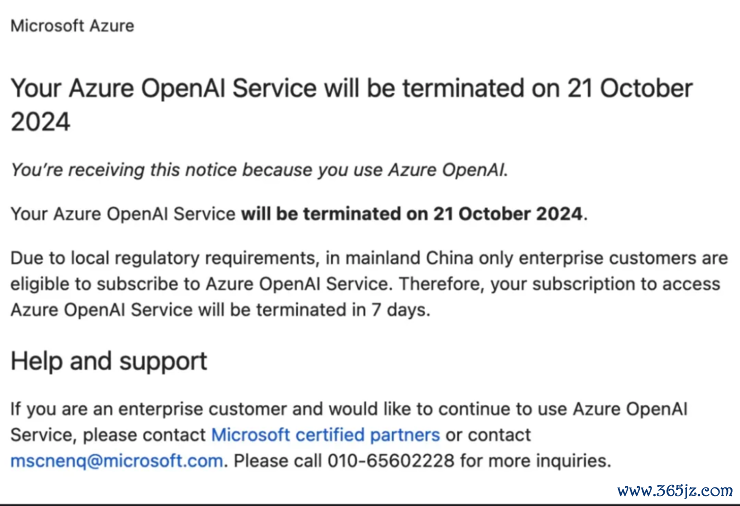Click the words 'mainland China' in paragraph
The height and width of the screenshot is (506, 740).
point(409,258)
